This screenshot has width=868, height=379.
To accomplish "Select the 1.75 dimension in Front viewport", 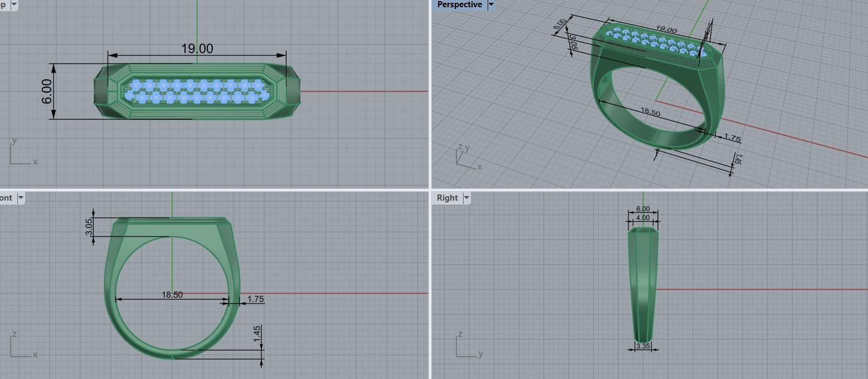I will click(255, 299).
